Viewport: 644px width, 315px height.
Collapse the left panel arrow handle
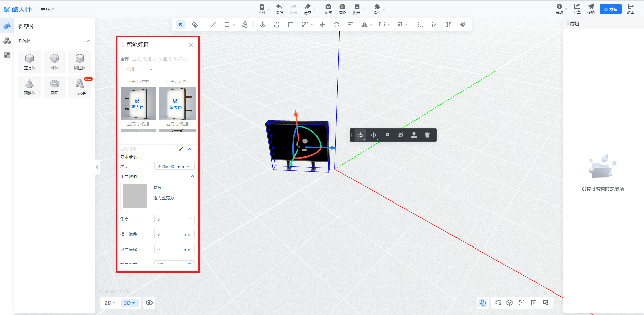(97, 167)
